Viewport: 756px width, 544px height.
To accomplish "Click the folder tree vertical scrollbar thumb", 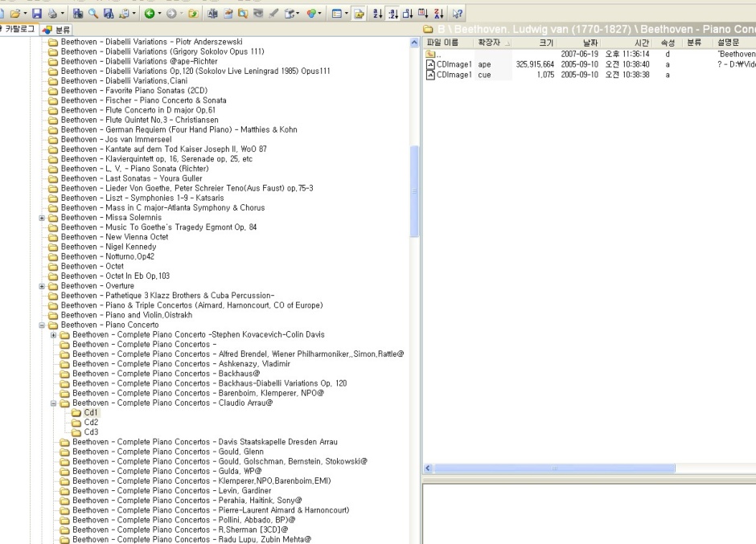I will 414,190.
